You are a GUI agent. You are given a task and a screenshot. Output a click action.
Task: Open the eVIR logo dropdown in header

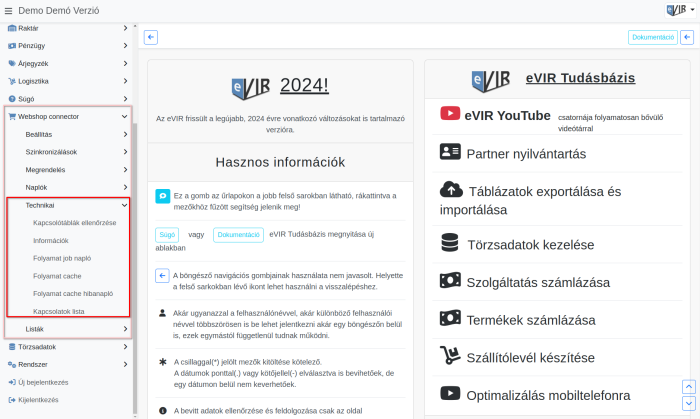point(680,10)
